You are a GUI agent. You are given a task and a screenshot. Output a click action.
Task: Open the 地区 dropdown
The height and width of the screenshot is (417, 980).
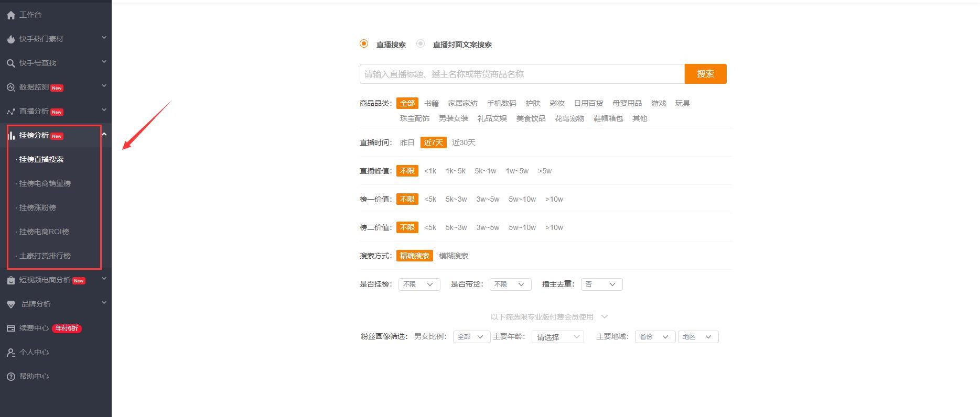[x=698, y=337]
